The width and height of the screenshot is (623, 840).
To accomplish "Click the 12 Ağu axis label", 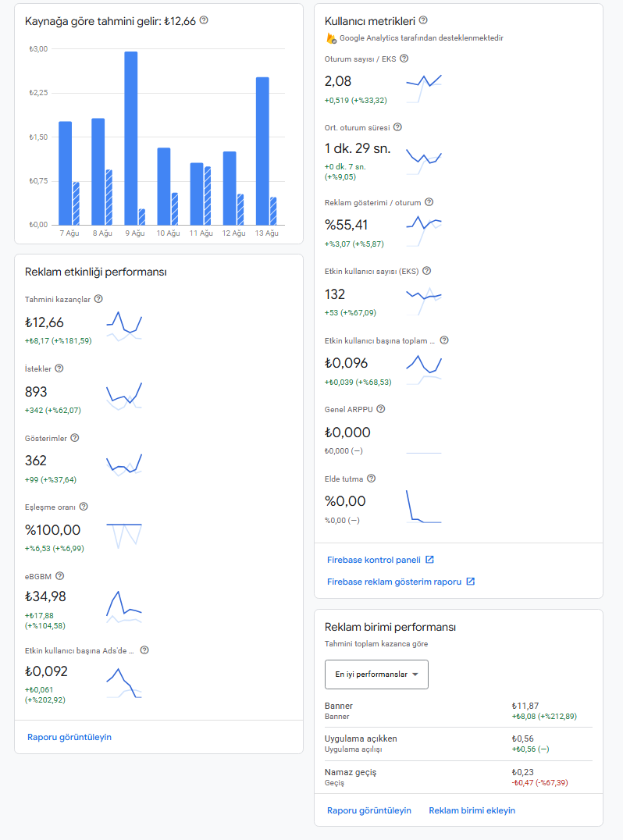I will (x=234, y=233).
